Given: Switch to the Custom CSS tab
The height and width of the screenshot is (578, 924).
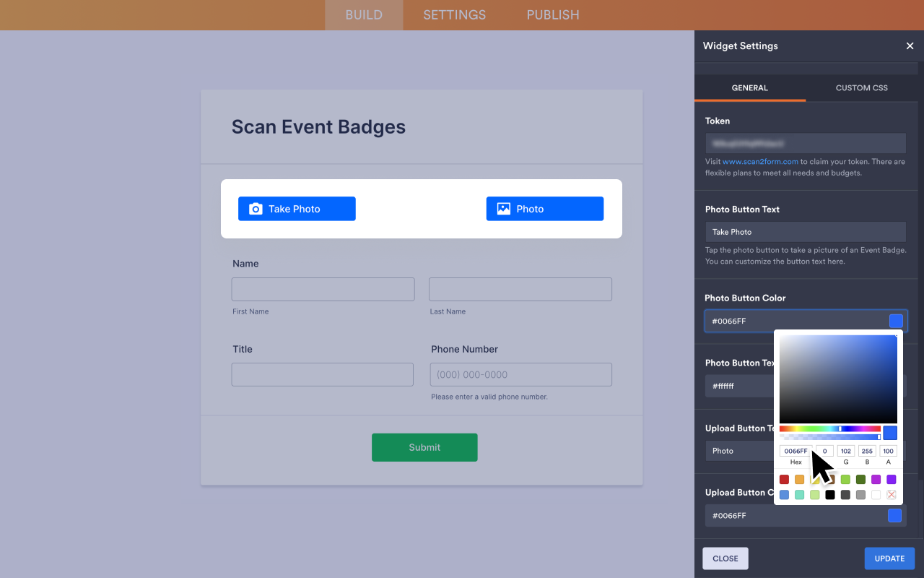Looking at the screenshot, I should point(861,88).
